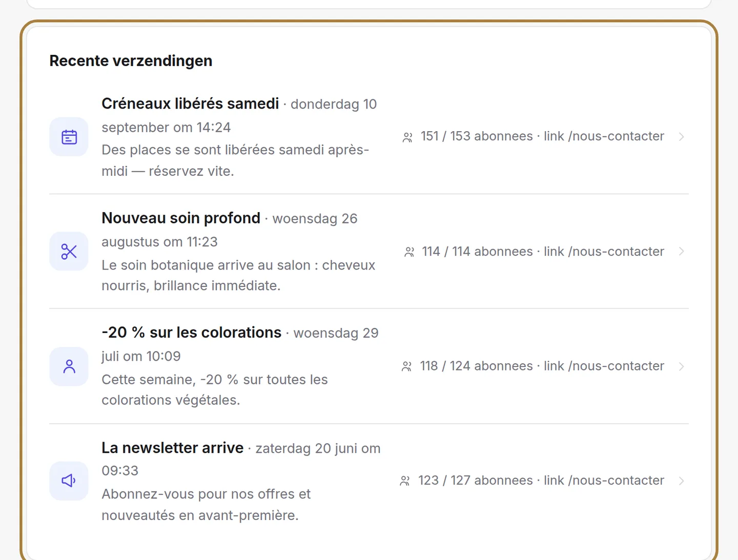738x560 pixels.
Task: Expand Nouveau soin profond row via chevron
Action: (x=681, y=252)
